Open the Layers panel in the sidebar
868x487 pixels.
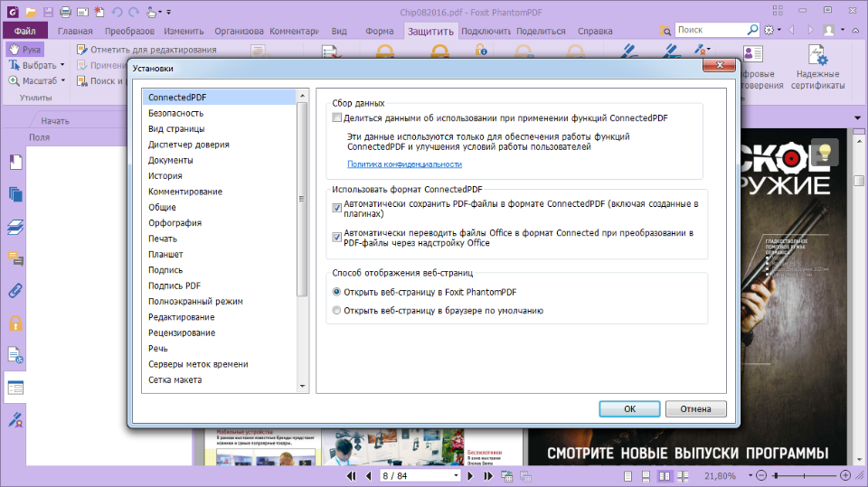click(x=15, y=227)
